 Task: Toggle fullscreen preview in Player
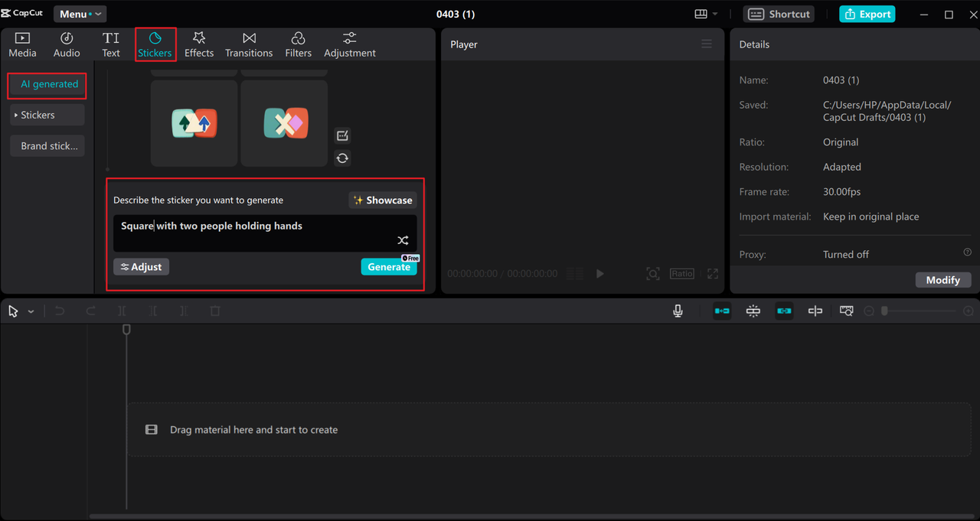713,273
